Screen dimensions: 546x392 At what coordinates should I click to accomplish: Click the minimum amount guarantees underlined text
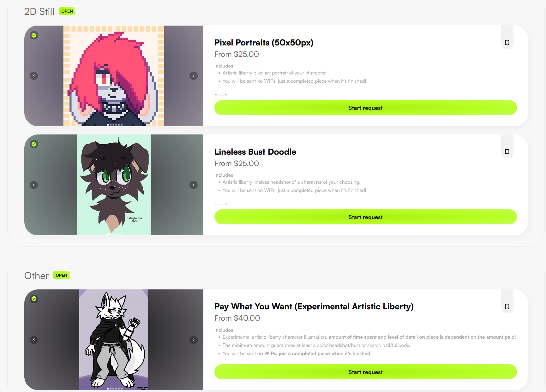(x=316, y=345)
